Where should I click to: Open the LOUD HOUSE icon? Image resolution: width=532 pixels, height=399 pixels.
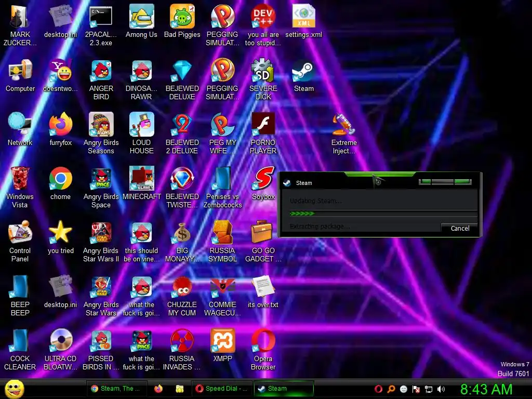point(141,133)
